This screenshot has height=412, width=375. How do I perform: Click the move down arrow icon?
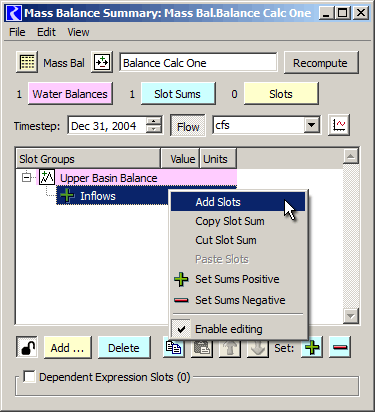click(258, 347)
